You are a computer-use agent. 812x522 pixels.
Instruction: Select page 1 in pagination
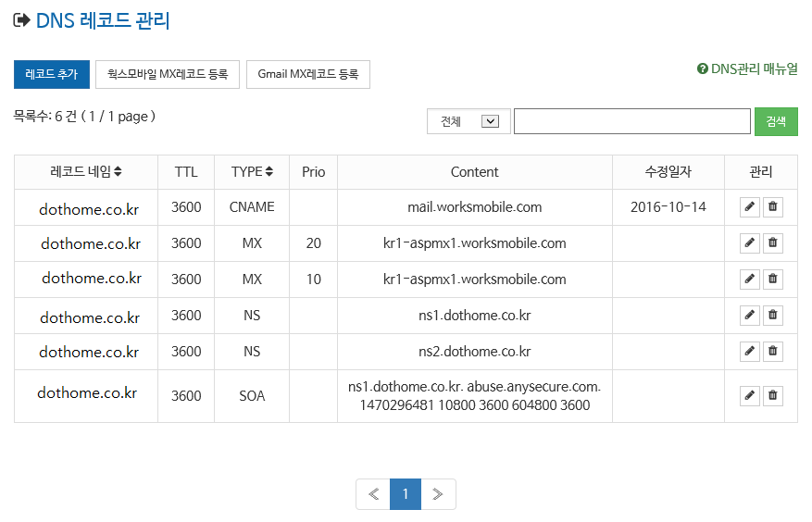tap(406, 494)
